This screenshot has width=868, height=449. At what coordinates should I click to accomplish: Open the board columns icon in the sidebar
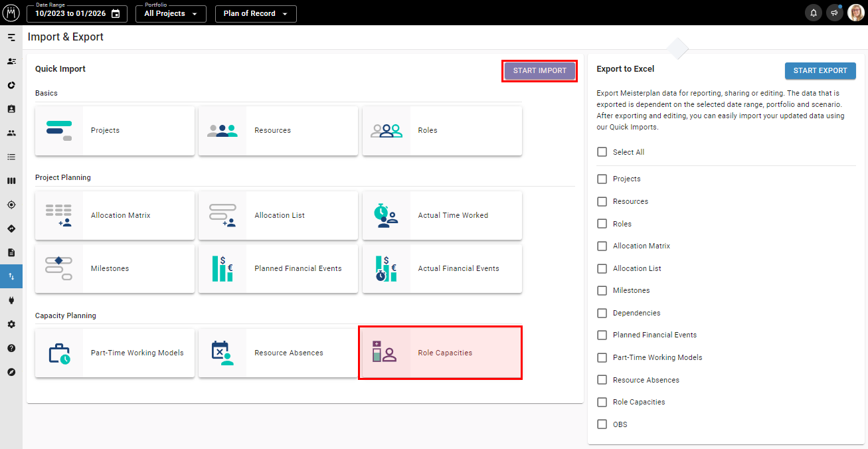(11, 181)
